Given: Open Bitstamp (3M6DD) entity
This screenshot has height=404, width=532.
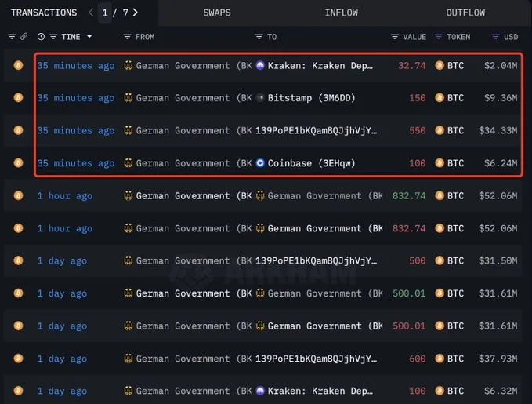Looking at the screenshot, I should [x=311, y=98].
